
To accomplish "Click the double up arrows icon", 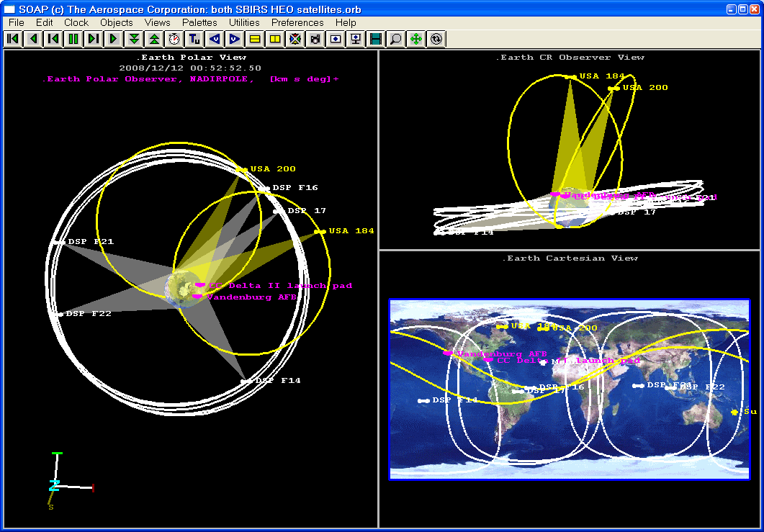I will click(154, 39).
